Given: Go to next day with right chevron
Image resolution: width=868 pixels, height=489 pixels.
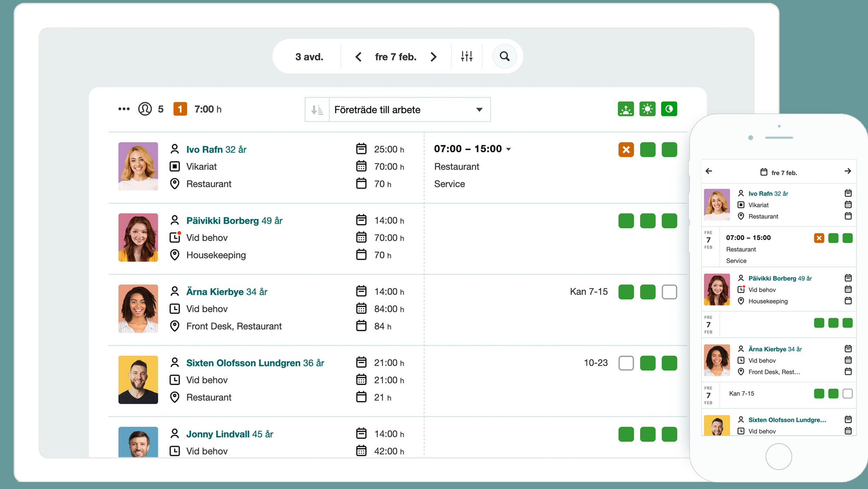Looking at the screenshot, I should (433, 57).
